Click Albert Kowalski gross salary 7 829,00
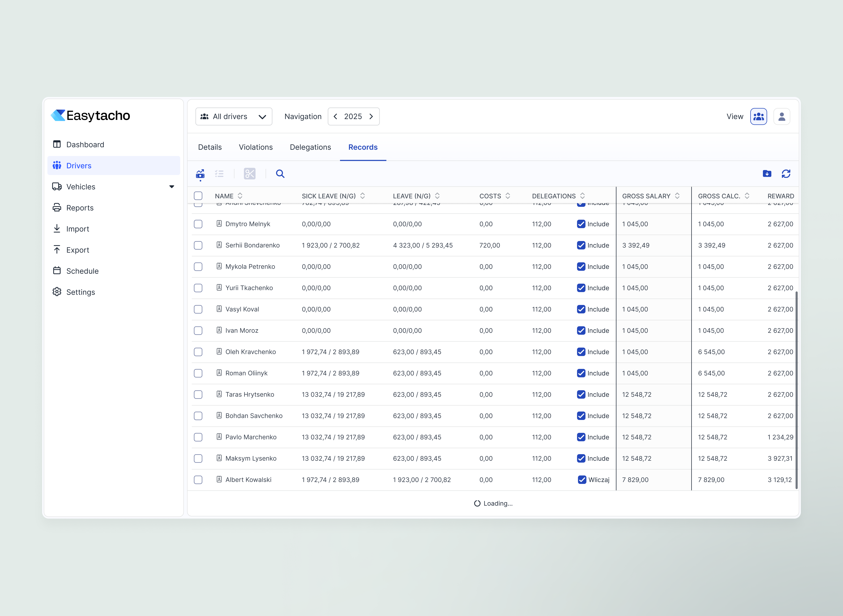The width and height of the screenshot is (843, 616). tap(635, 480)
